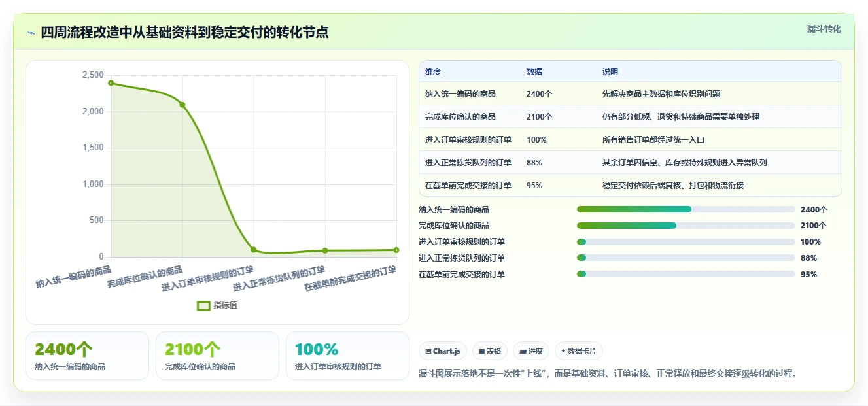Click the 进入订单审核规则的订单 progress bar
868x406 pixels.
click(x=686, y=242)
